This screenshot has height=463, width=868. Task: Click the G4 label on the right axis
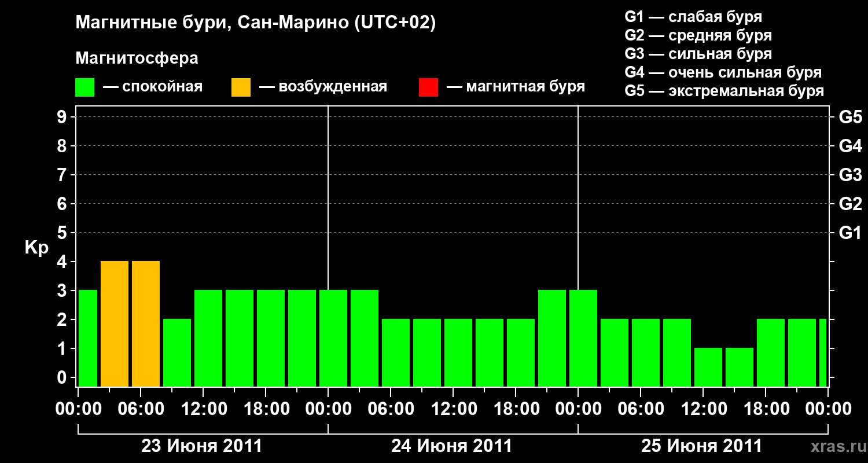pyautogui.click(x=850, y=146)
